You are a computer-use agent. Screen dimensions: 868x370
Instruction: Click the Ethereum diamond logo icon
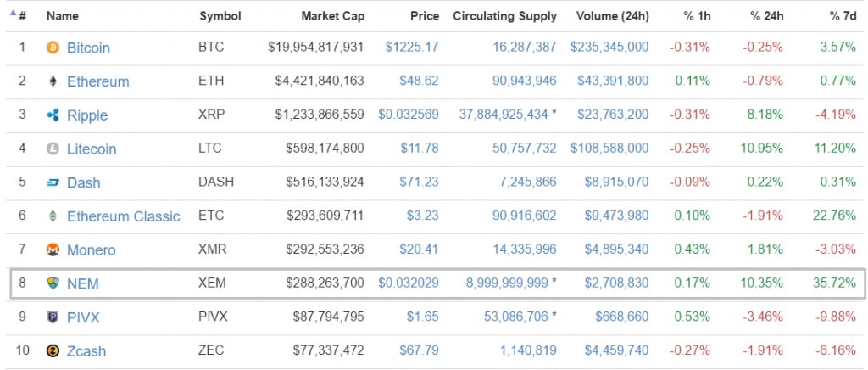(53, 81)
